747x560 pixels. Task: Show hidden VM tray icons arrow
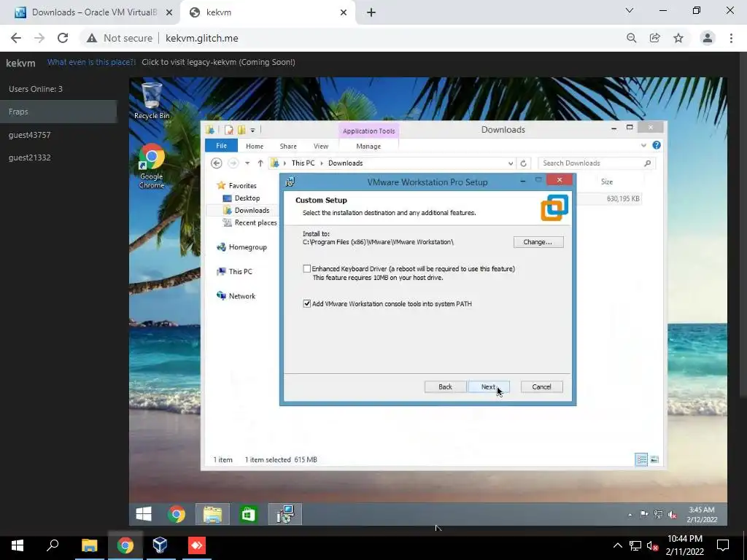(630, 515)
